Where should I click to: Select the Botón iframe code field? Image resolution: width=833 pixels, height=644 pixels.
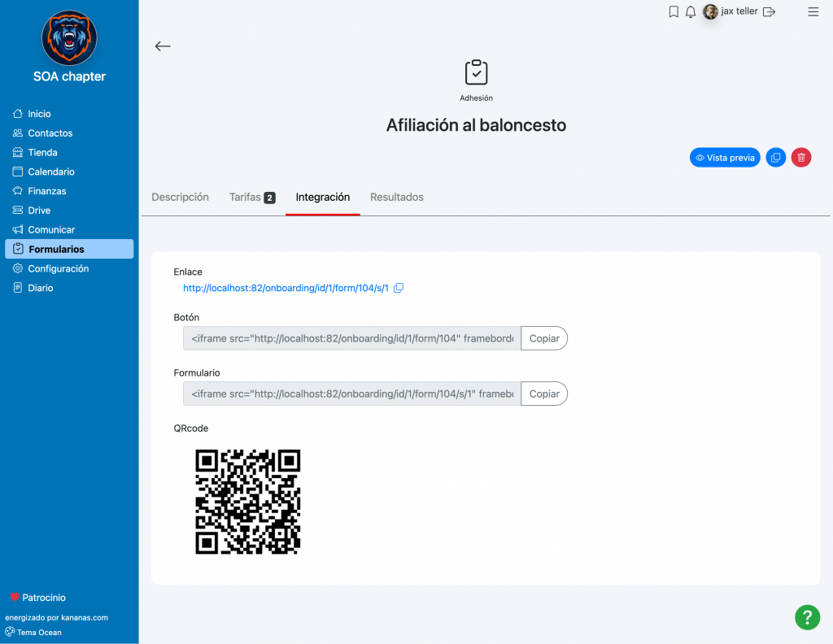352,338
